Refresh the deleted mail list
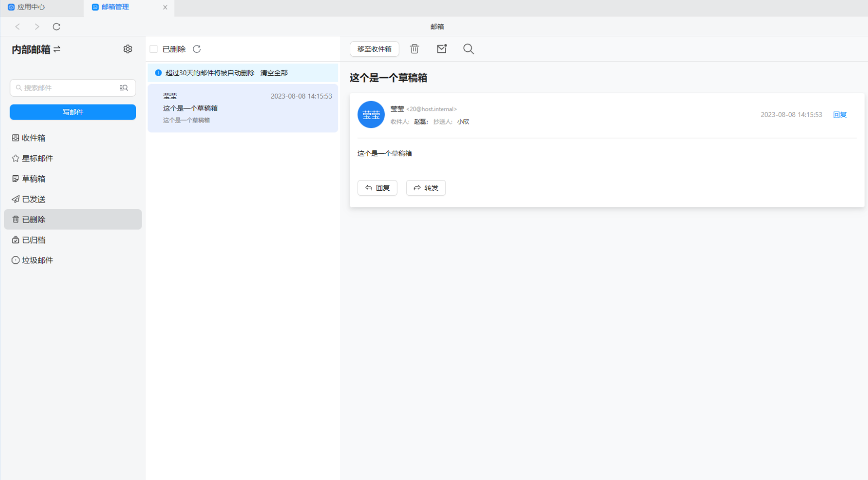 click(x=197, y=49)
